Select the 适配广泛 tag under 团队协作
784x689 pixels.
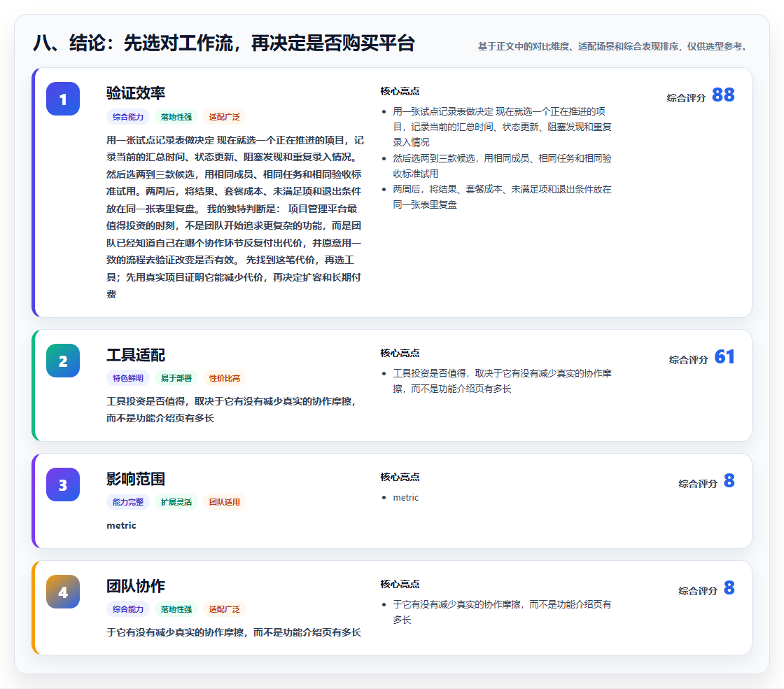225,609
